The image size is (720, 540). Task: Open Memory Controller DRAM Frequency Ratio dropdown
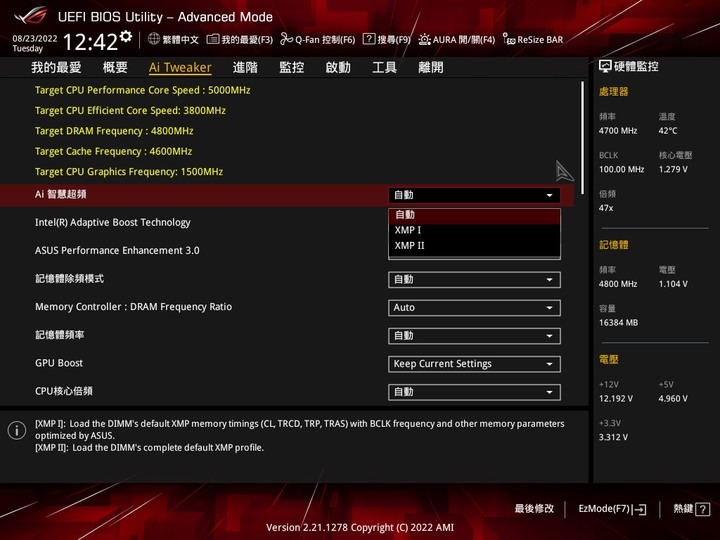[474, 308]
